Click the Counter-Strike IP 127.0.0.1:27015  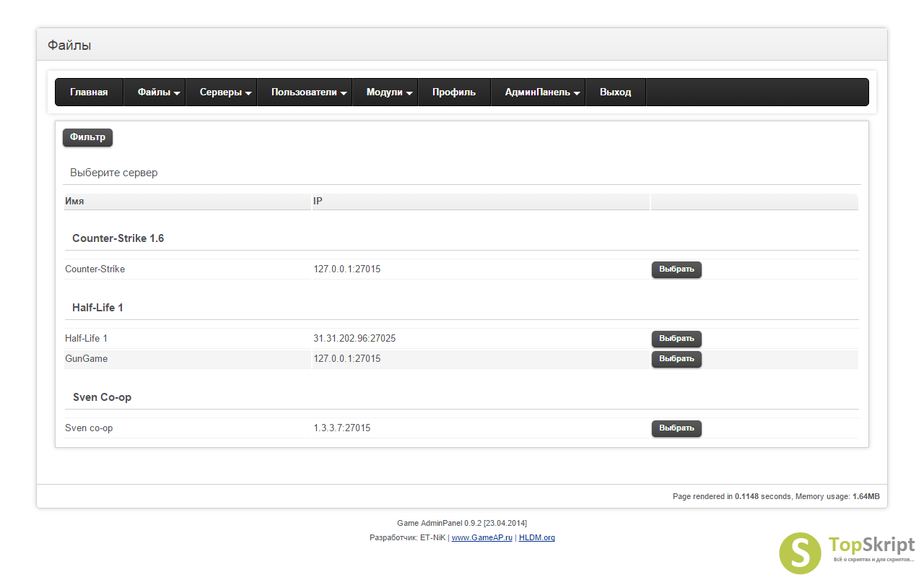point(347,269)
